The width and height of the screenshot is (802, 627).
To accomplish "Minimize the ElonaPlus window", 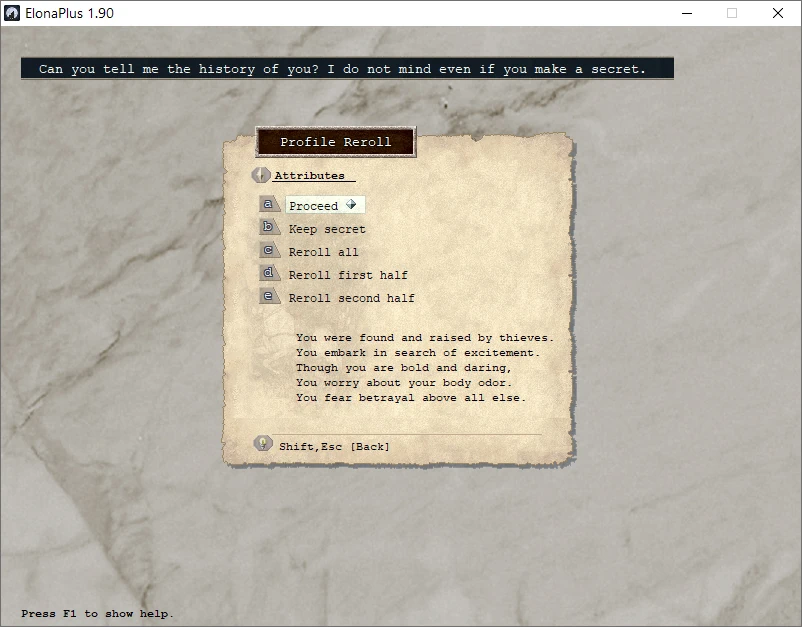I will 687,13.
